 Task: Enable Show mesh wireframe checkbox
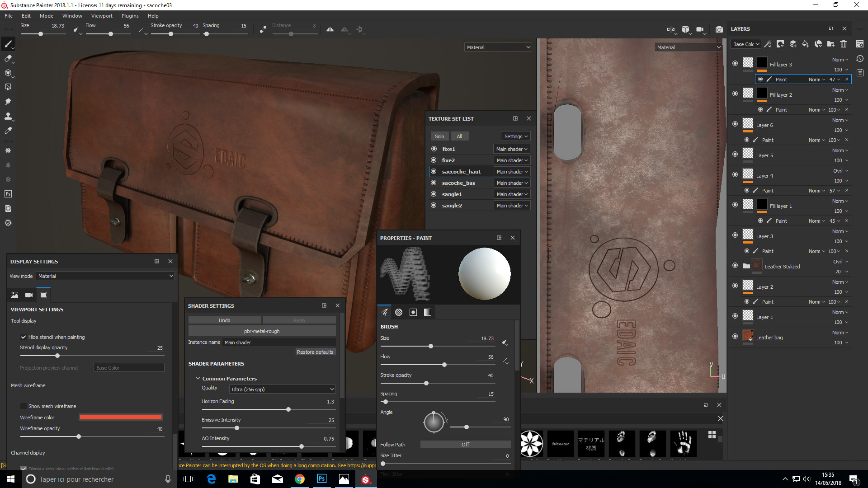pyautogui.click(x=23, y=406)
